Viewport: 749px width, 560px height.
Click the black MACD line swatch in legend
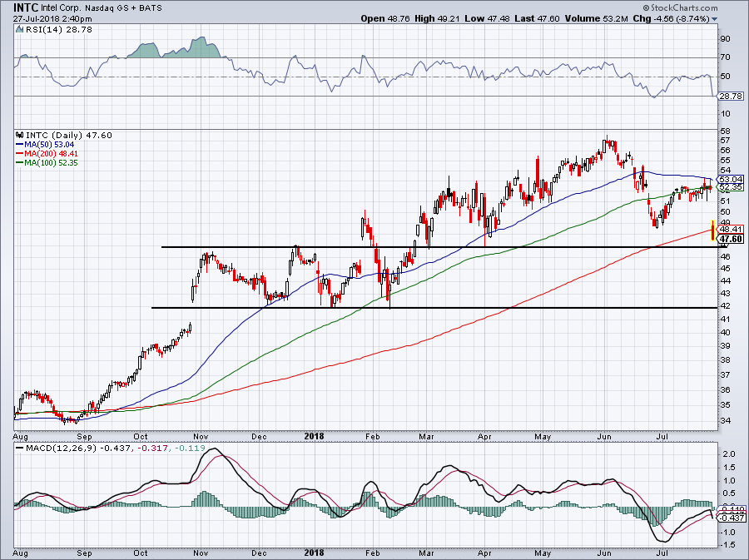coord(20,448)
